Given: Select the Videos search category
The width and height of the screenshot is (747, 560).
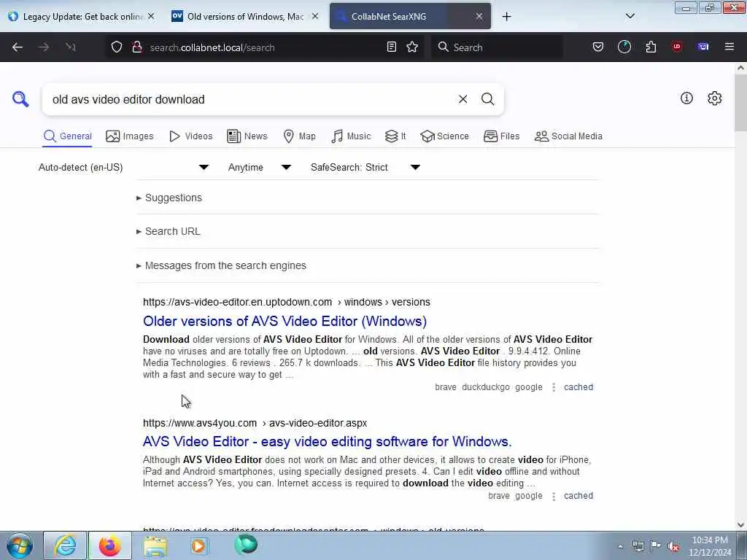Looking at the screenshot, I should pos(190,136).
